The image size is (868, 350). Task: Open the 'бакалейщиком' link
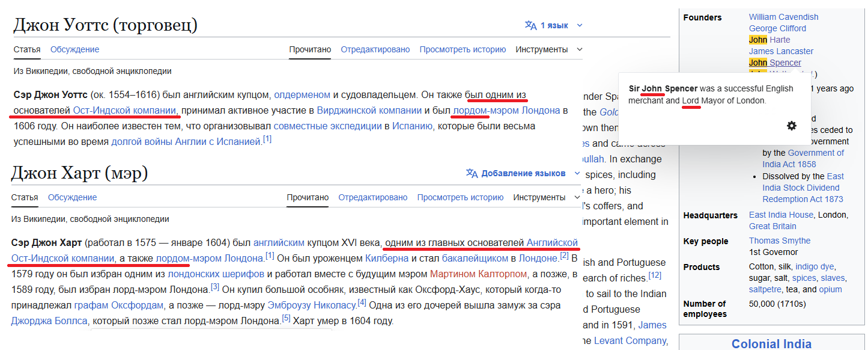click(x=475, y=259)
